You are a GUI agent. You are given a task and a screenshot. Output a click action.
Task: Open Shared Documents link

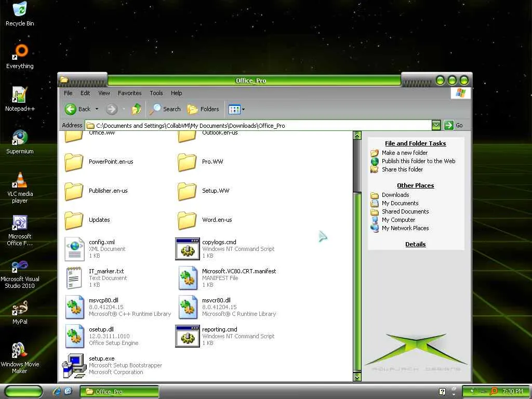pyautogui.click(x=405, y=211)
